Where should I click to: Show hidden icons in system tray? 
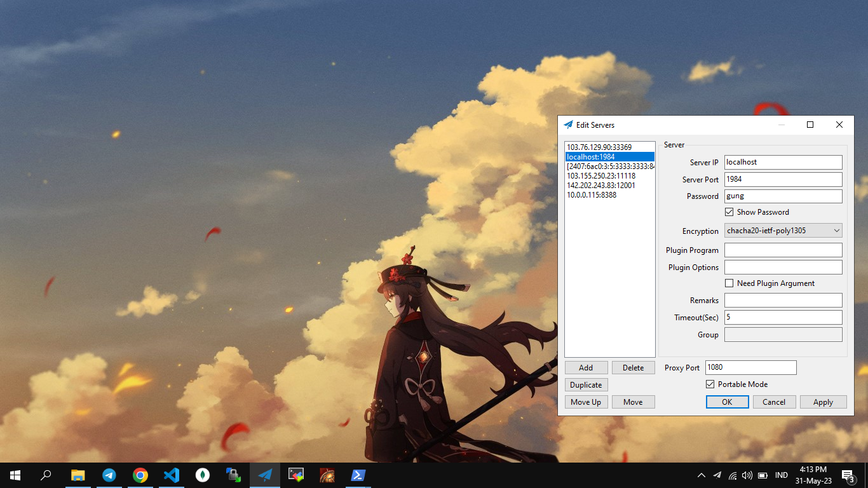click(x=701, y=475)
